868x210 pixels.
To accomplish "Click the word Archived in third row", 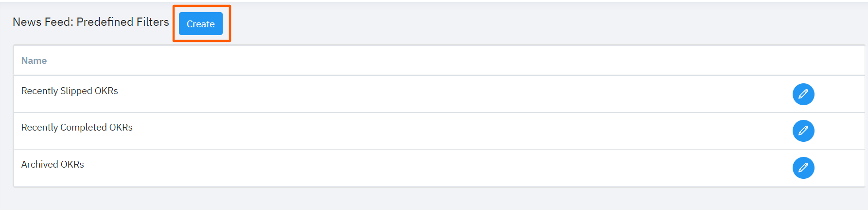I will point(39,165).
